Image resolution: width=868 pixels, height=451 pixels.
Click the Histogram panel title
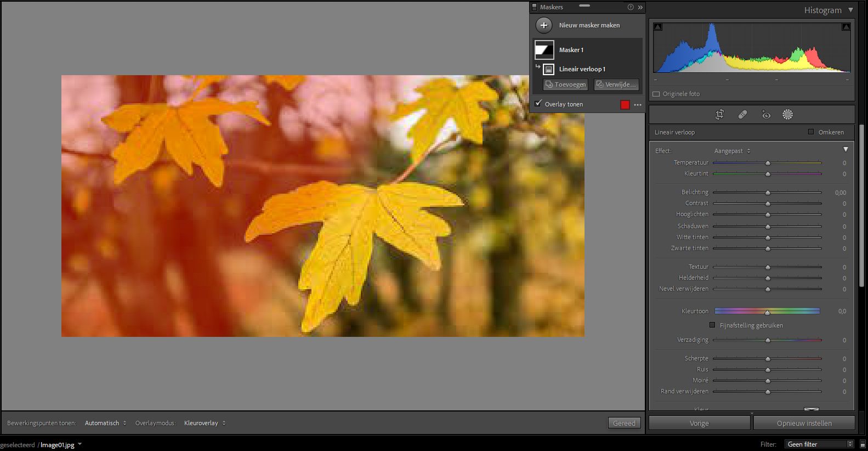tap(822, 10)
